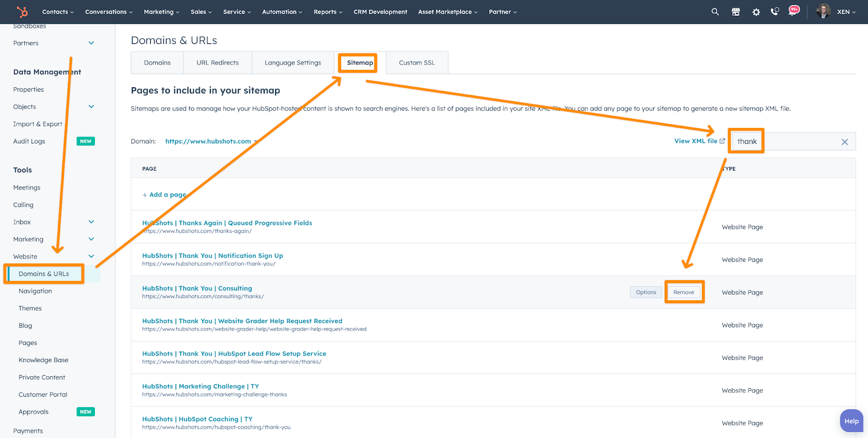The height and width of the screenshot is (438, 868).
Task: Switch to the Custom SSL tab
Action: (417, 63)
